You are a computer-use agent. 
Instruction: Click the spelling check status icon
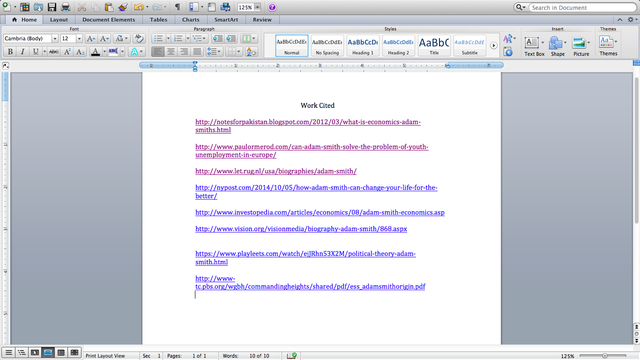[x=292, y=356]
